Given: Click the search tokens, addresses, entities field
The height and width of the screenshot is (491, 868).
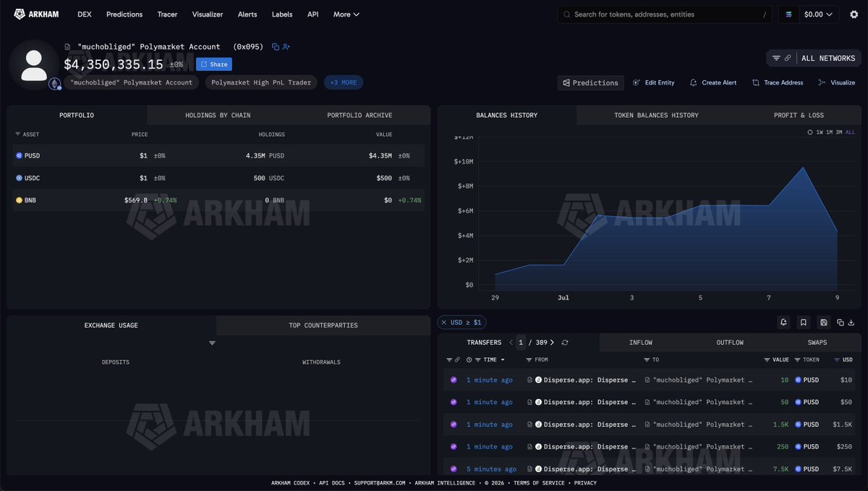Looking at the screenshot, I should (x=665, y=14).
